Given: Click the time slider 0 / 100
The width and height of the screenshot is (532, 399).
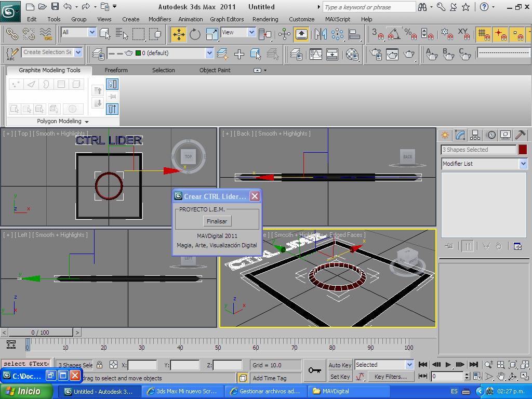Looking at the screenshot, I should 40,332.
